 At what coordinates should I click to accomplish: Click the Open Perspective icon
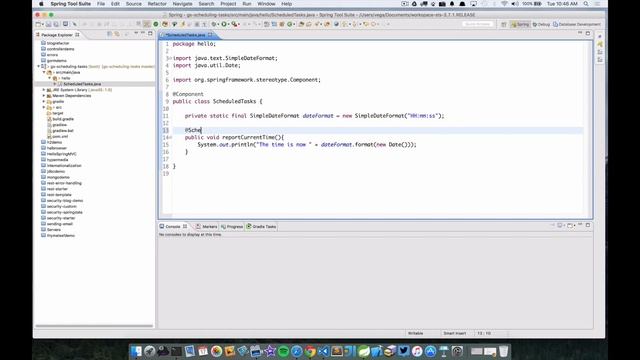504,24
